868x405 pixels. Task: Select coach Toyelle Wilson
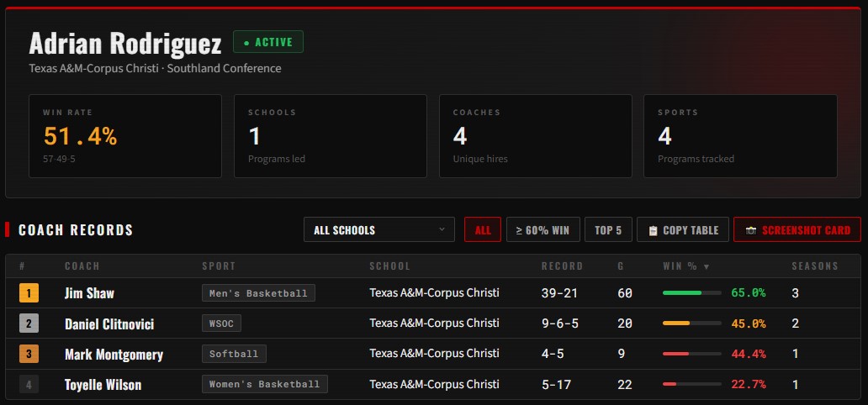103,385
